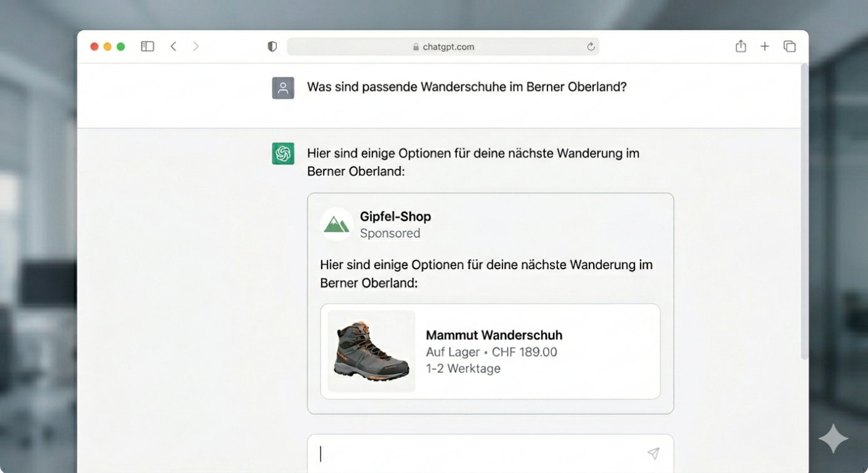Click the Auf Lager CHF 189.00 text
The height and width of the screenshot is (473, 868).
tap(492, 352)
